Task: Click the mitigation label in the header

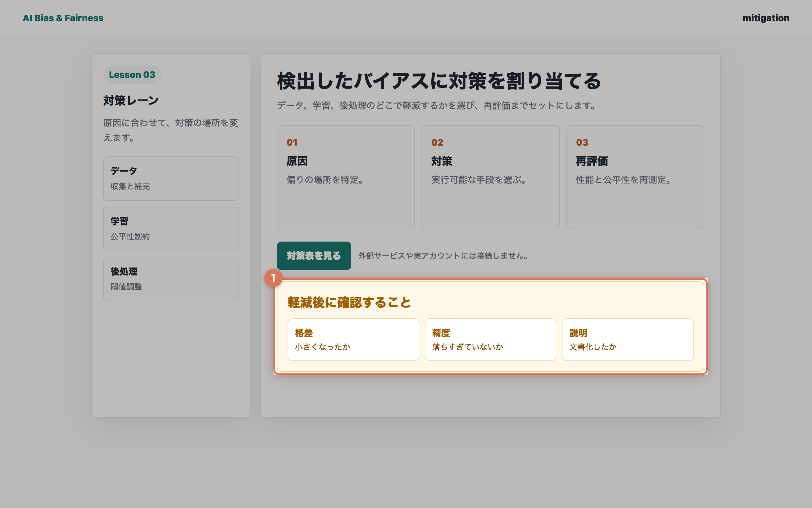Action: pos(766,18)
